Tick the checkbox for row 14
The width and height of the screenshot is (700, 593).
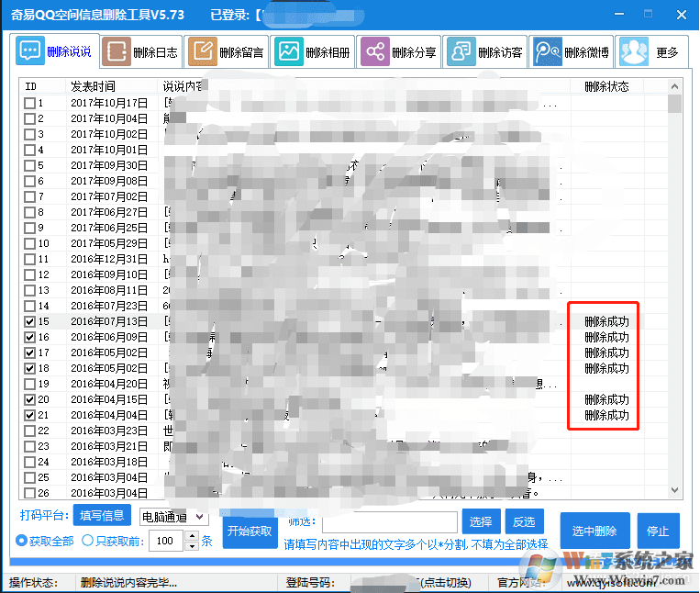30,307
